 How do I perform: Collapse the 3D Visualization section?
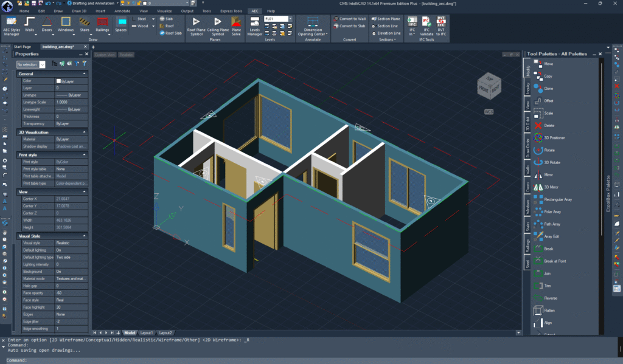point(86,132)
